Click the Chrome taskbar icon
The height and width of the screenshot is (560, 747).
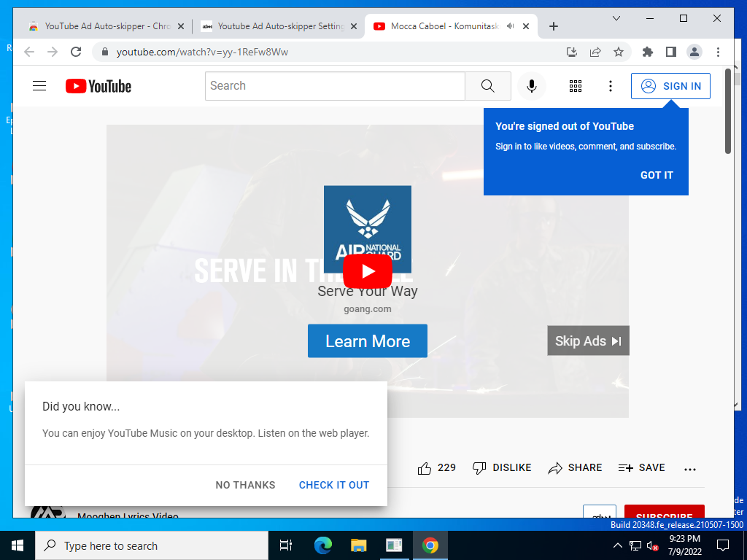pyautogui.click(x=430, y=545)
